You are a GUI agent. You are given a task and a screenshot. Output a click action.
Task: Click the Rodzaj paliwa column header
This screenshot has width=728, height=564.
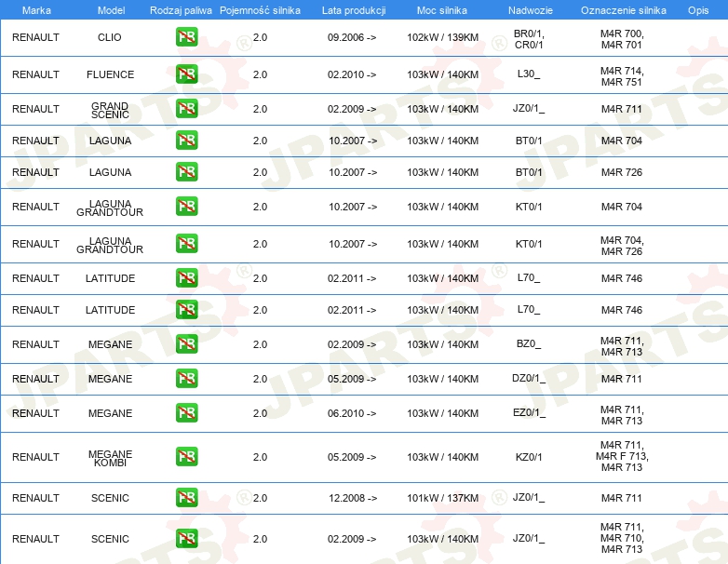pos(181,10)
